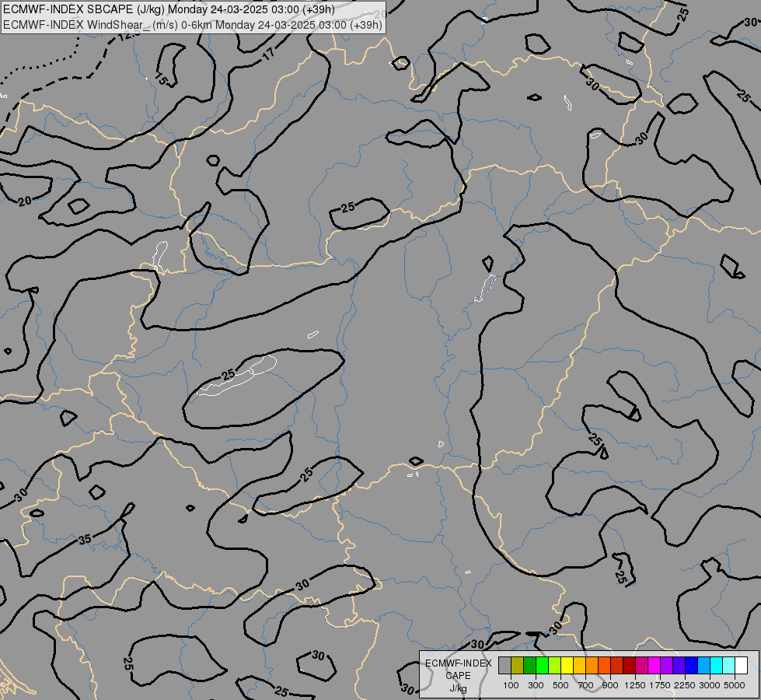Image resolution: width=761 pixels, height=700 pixels.
Task: Click the legend value 700
Action: pos(586,685)
